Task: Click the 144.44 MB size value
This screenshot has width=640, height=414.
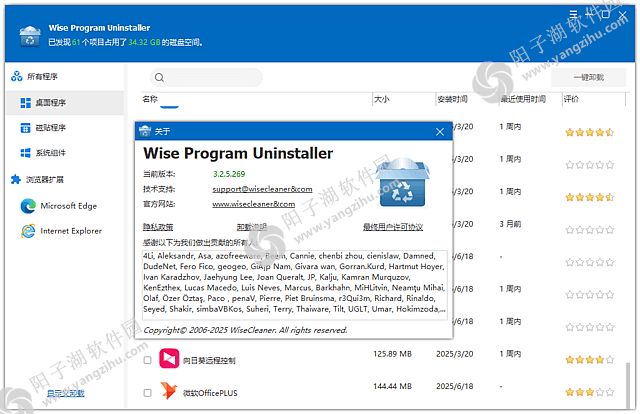Action: (392, 386)
